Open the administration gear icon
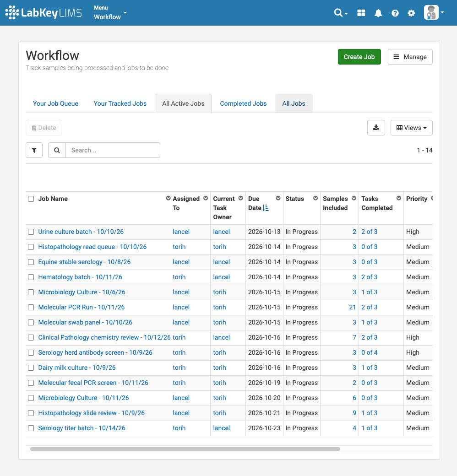Screen dimensions: 457x476 click(x=411, y=13)
